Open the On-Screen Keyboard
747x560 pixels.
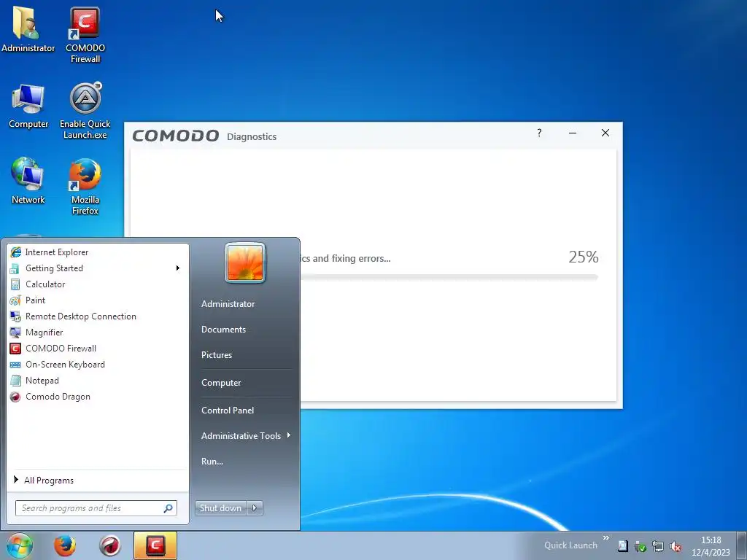click(x=98, y=365)
